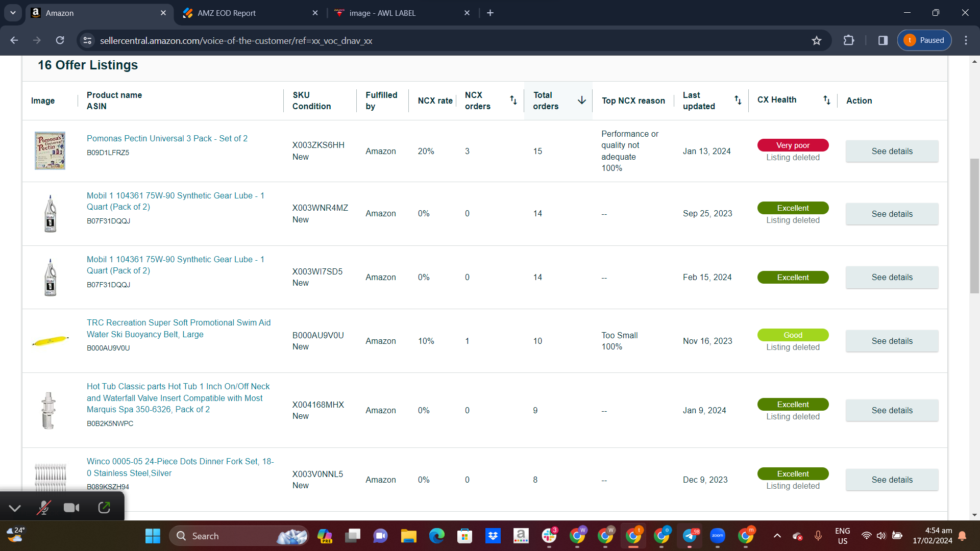Image resolution: width=980 pixels, height=551 pixels.
Task: Switch to the AMZ EOD Report tab
Action: (x=250, y=13)
